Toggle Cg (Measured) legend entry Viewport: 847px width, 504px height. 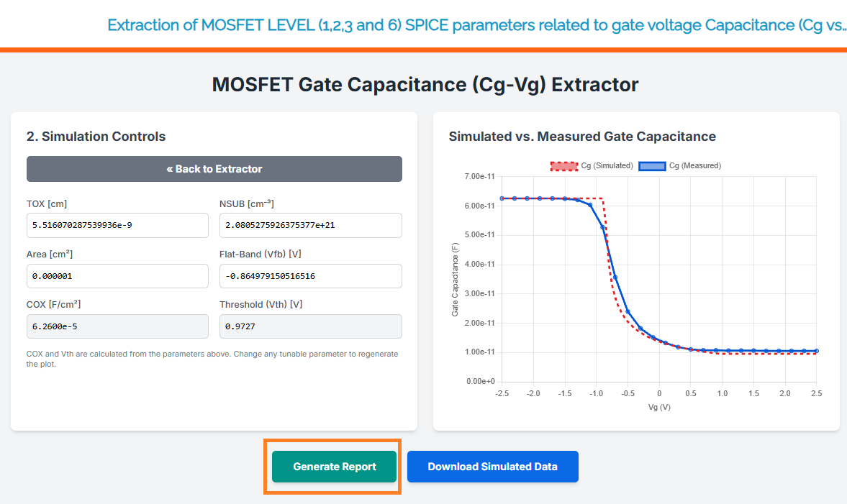[x=694, y=166]
